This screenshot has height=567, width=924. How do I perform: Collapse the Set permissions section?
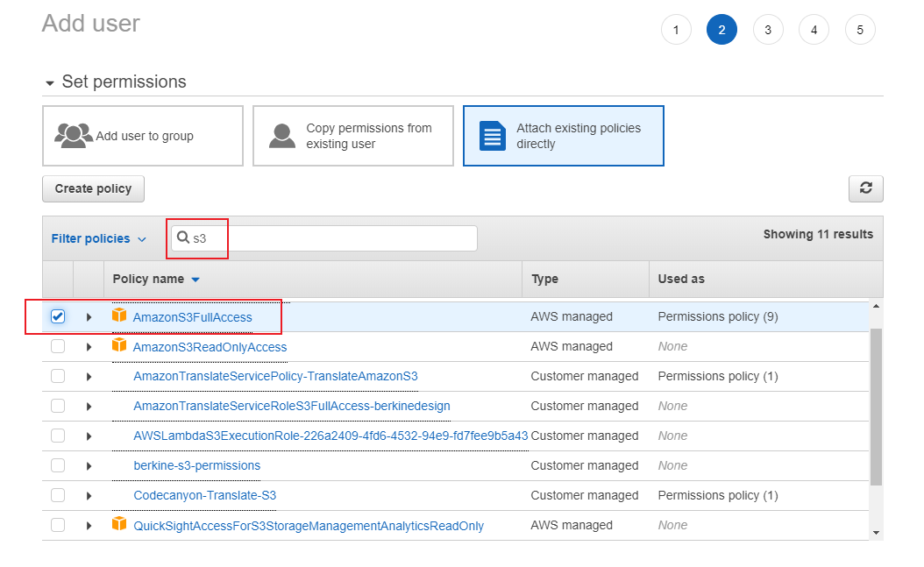coord(50,82)
